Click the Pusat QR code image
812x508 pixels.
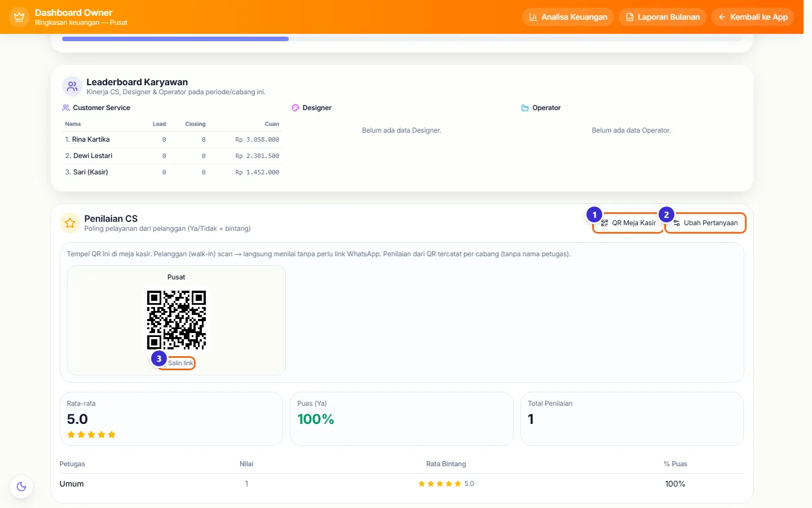point(176,320)
